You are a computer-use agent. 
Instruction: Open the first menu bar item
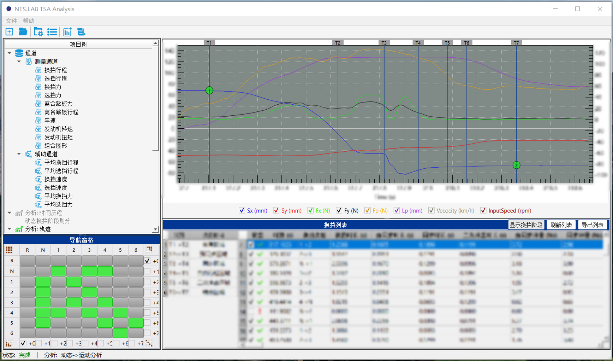11,20
